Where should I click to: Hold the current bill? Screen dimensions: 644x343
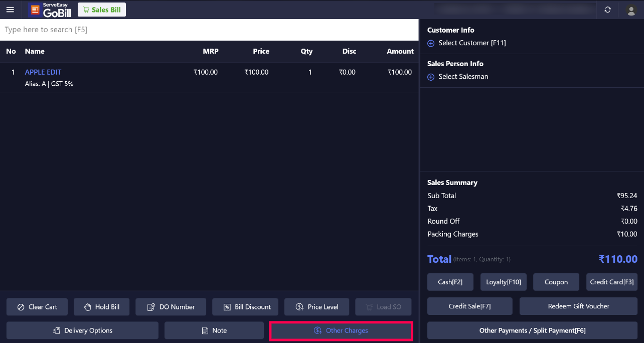tap(102, 307)
